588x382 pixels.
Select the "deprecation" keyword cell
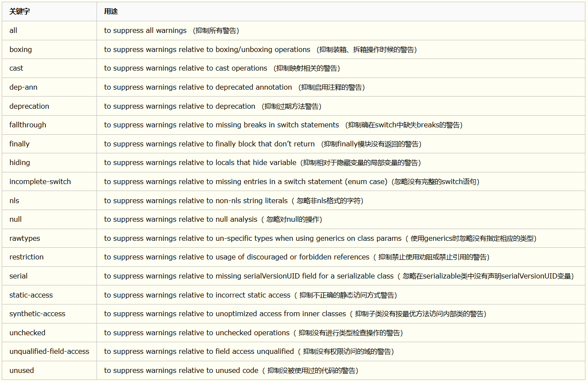click(x=29, y=106)
